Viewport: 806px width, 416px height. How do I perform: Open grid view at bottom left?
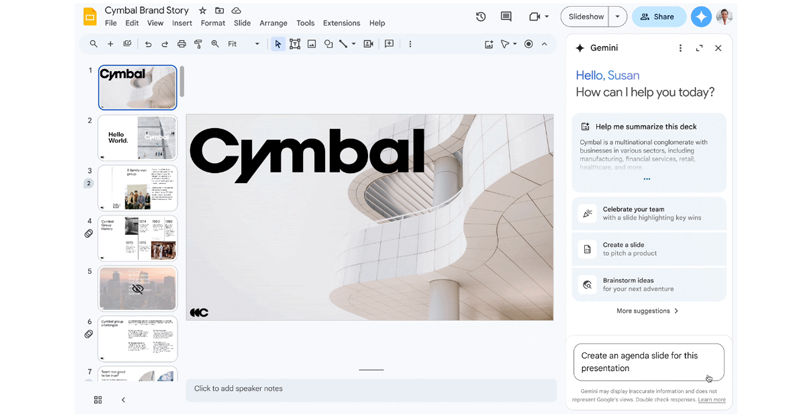pos(98,400)
